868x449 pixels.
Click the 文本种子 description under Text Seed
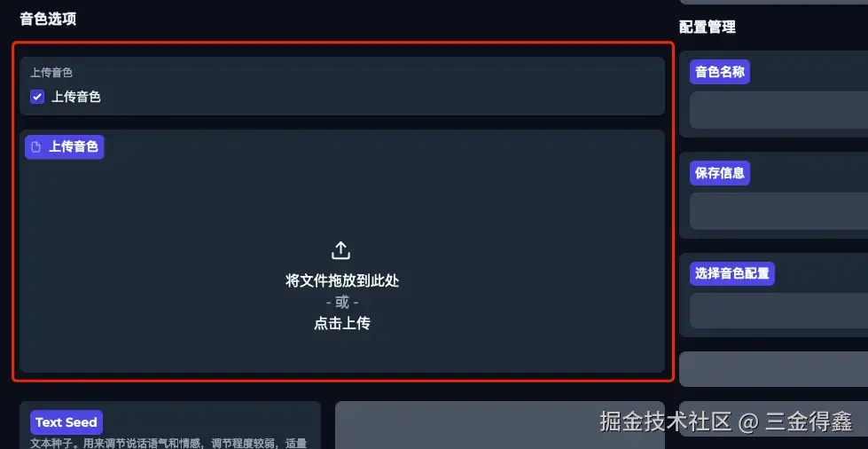click(168, 443)
